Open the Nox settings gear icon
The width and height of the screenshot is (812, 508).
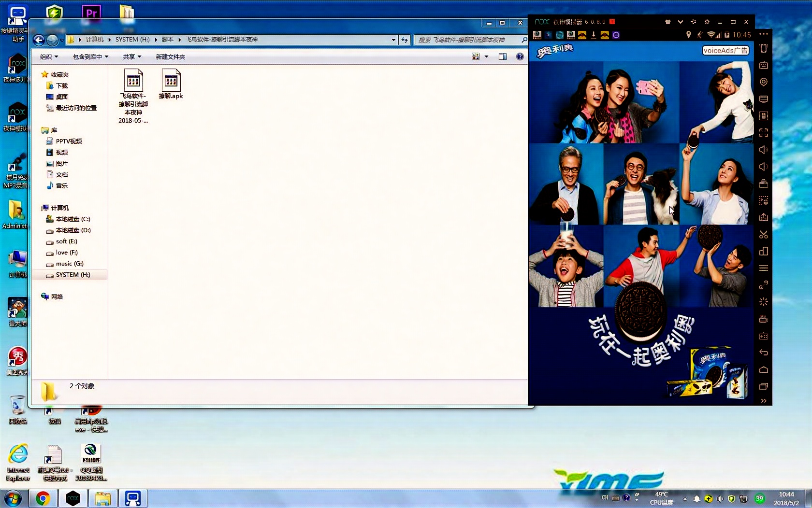tap(707, 22)
